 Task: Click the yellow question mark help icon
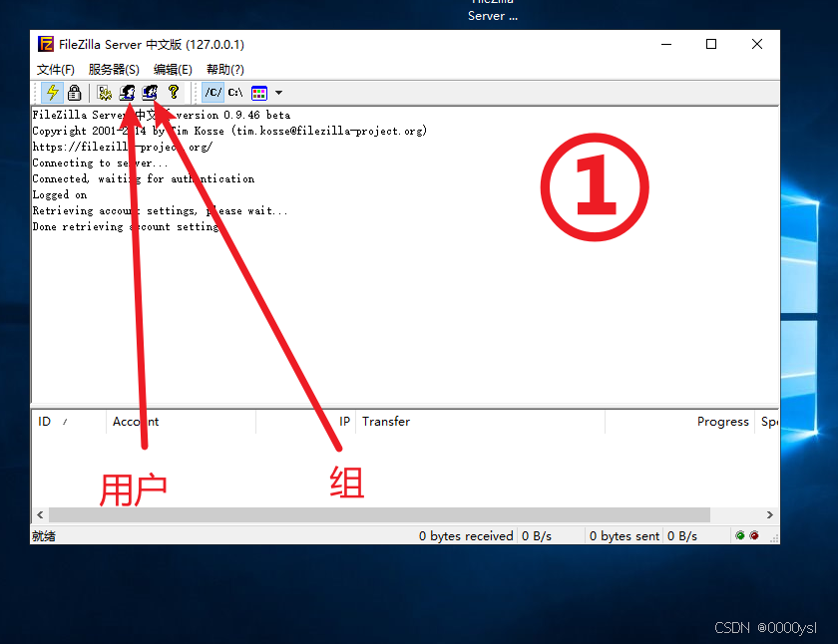[174, 93]
